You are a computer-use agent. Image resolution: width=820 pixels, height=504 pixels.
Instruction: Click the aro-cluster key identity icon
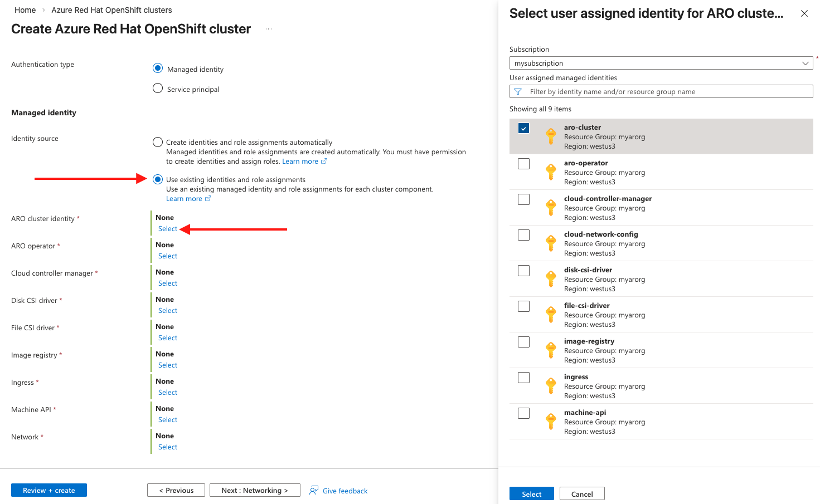551,136
